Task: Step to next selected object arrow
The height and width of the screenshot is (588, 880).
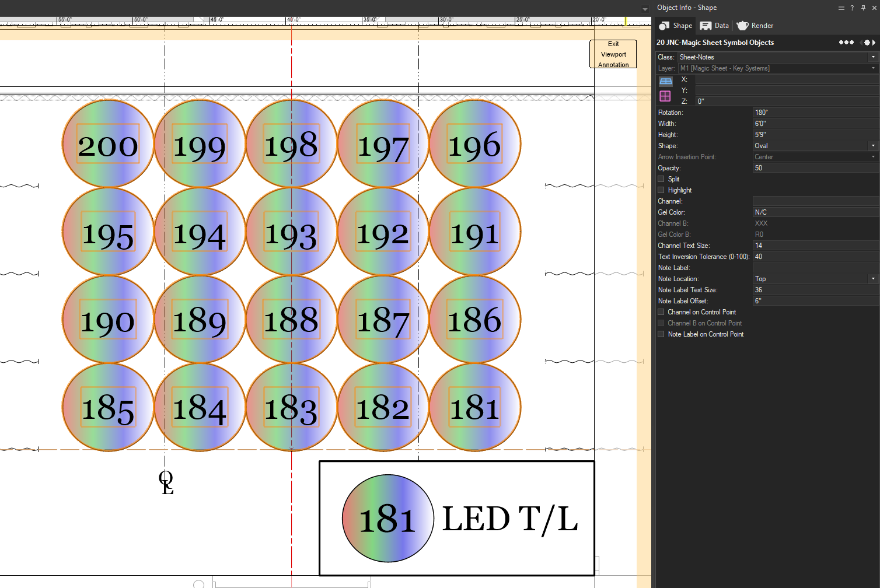Action: tap(874, 43)
